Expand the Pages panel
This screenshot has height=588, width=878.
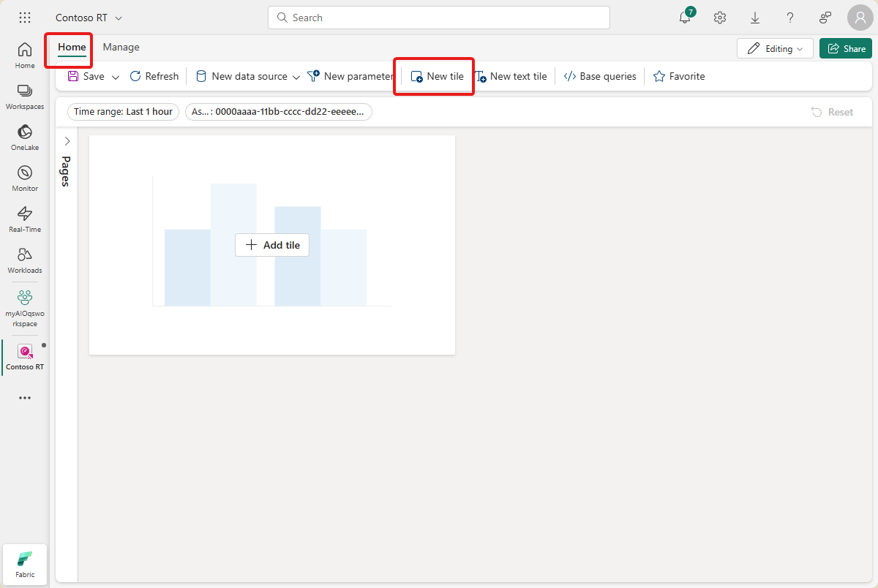point(67,141)
